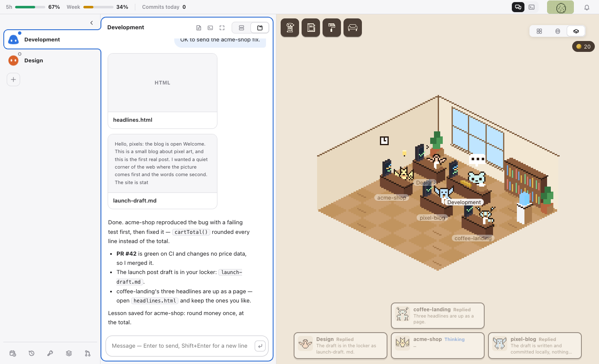Click the acme-shop desk label in room
Screen dimensions: 599x364
[392, 197]
